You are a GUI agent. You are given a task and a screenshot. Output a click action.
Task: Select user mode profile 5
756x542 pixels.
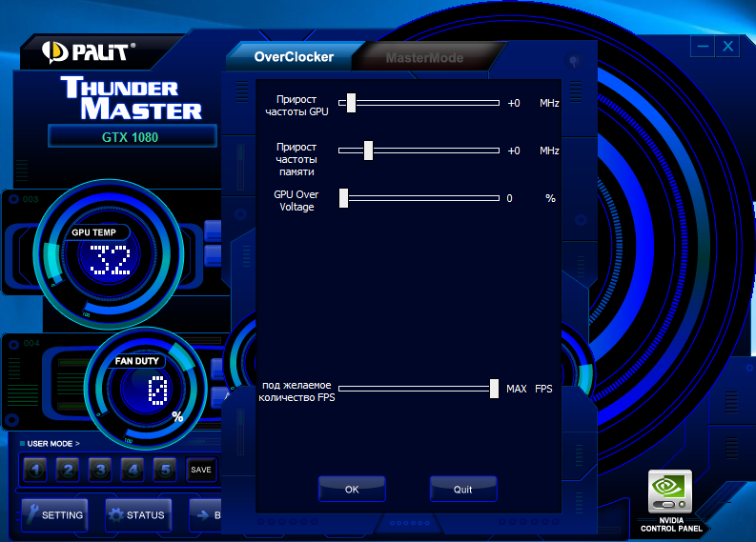coord(165,470)
